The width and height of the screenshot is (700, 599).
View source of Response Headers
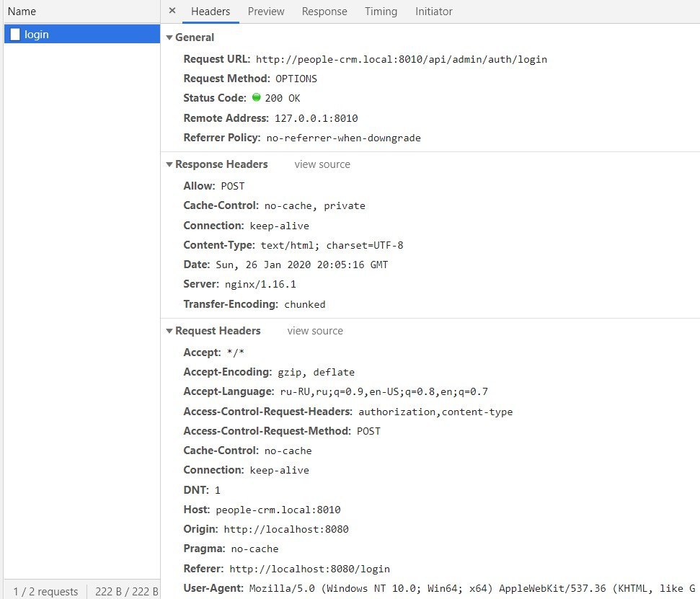pos(322,164)
